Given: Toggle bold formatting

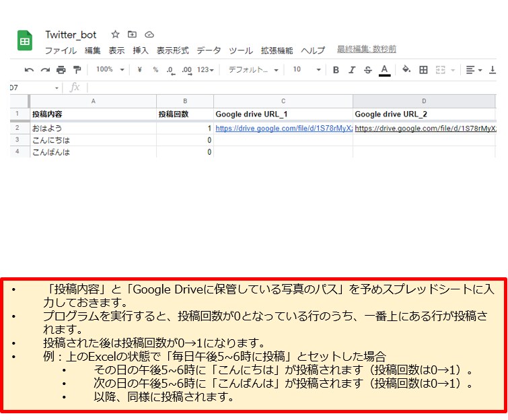Looking at the screenshot, I should click(336, 70).
